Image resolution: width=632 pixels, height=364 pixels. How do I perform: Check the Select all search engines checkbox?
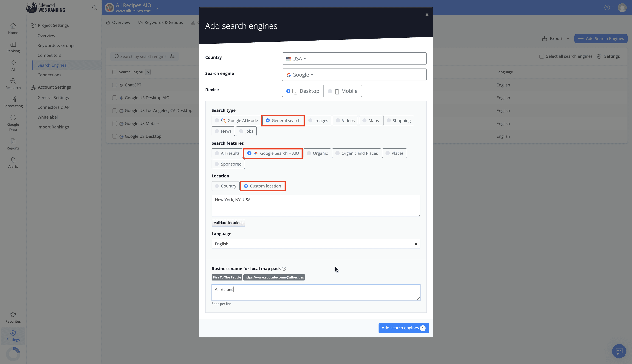[542, 56]
